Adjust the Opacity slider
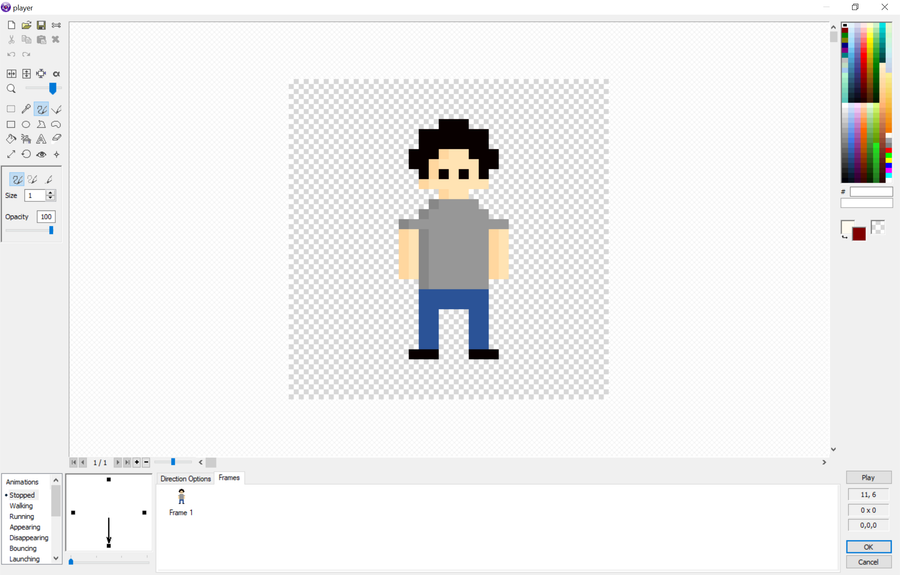This screenshot has width=900, height=575. click(x=51, y=230)
